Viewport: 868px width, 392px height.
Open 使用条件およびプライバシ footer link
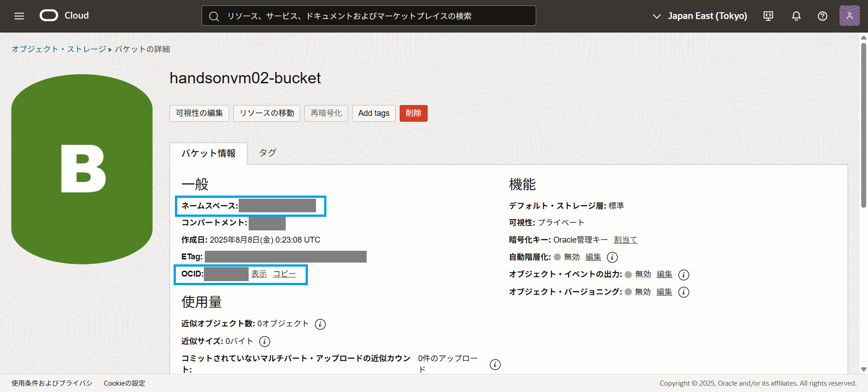(52, 383)
